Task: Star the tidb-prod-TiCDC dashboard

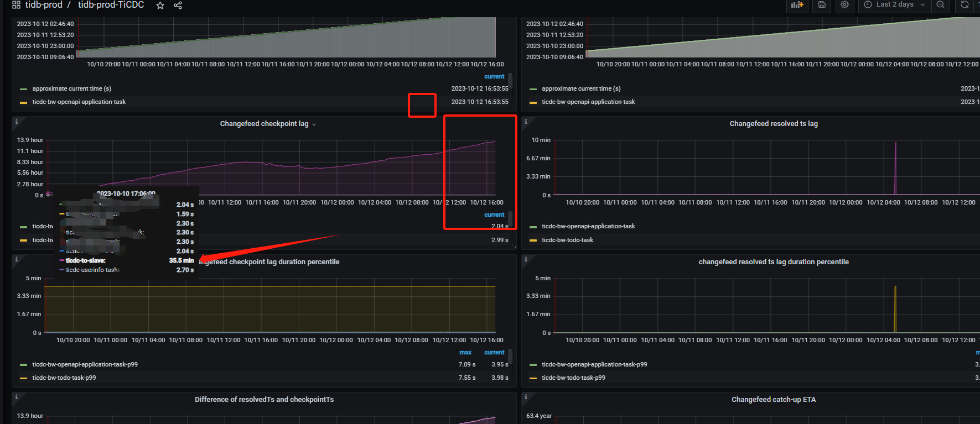Action: pyautogui.click(x=160, y=6)
